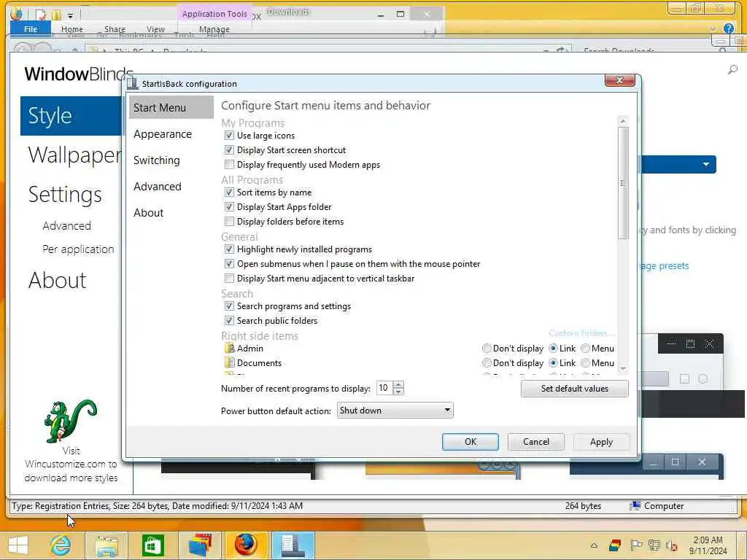The width and height of the screenshot is (747, 560).
Task: Click the muted volume tray icon
Action: tap(672, 545)
